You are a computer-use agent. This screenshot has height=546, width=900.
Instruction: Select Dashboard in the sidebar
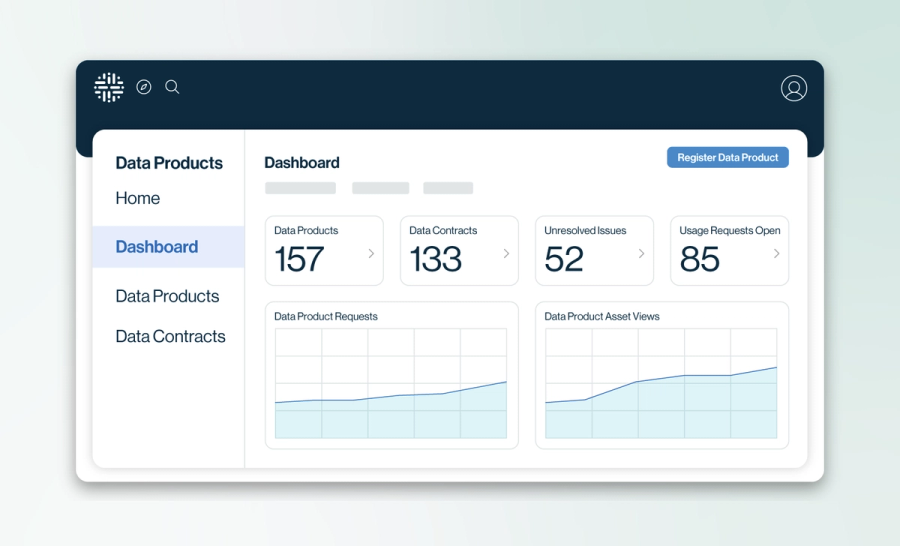coord(168,247)
